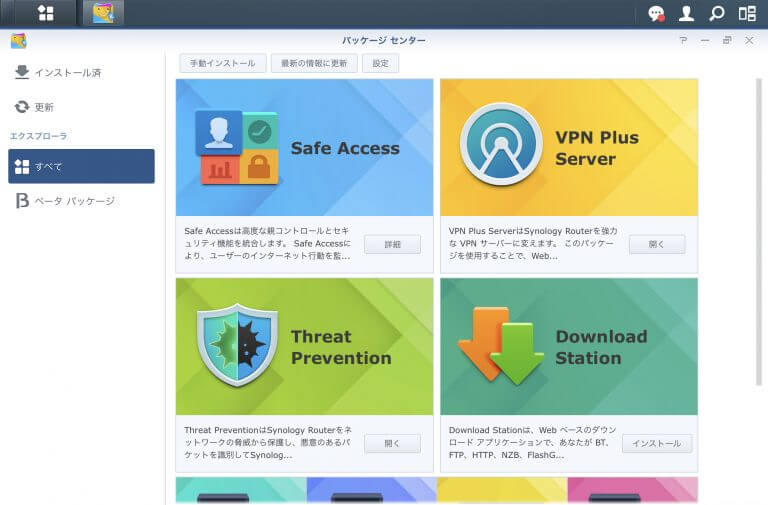Click the Download Station arrows icon
This screenshot has height=505, width=768.
(x=501, y=346)
